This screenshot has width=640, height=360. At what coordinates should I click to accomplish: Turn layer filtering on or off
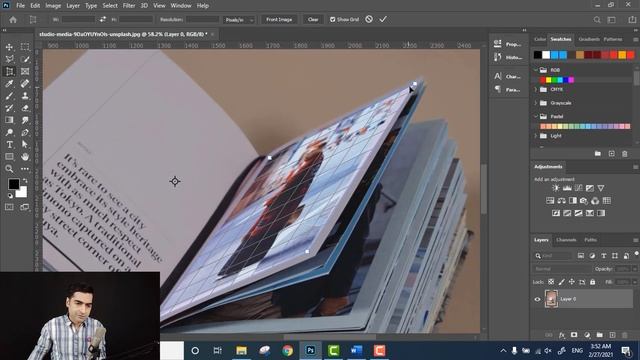[636, 254]
